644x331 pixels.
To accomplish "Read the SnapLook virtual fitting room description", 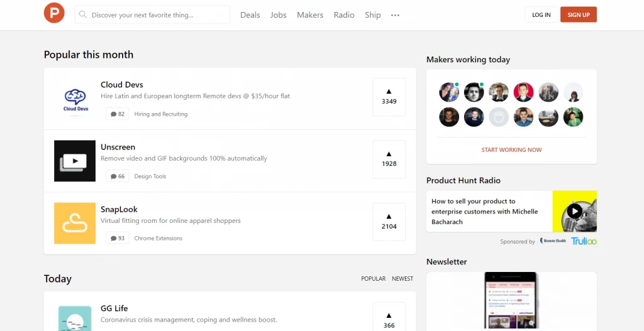I will 170,220.
